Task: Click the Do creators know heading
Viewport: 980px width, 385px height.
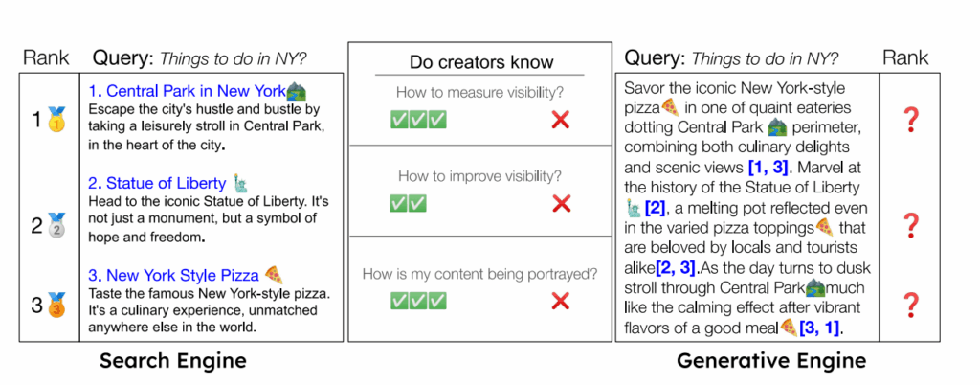Action: click(481, 63)
